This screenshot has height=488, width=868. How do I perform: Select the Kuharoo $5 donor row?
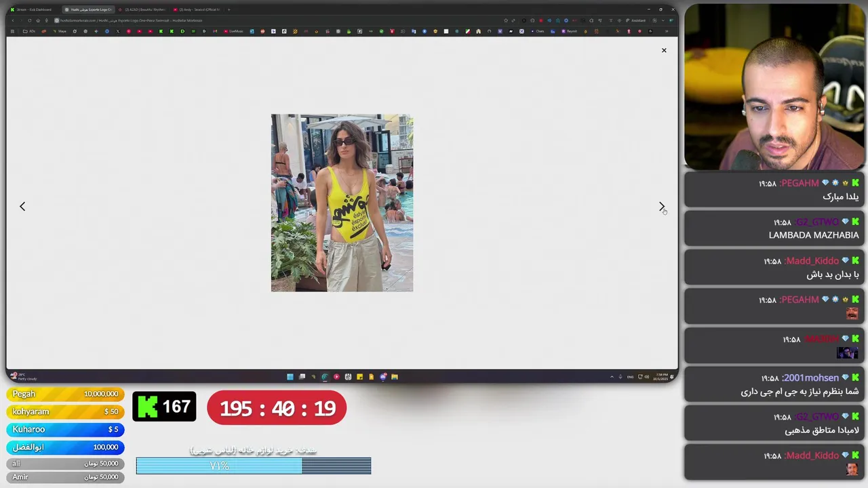tap(65, 429)
